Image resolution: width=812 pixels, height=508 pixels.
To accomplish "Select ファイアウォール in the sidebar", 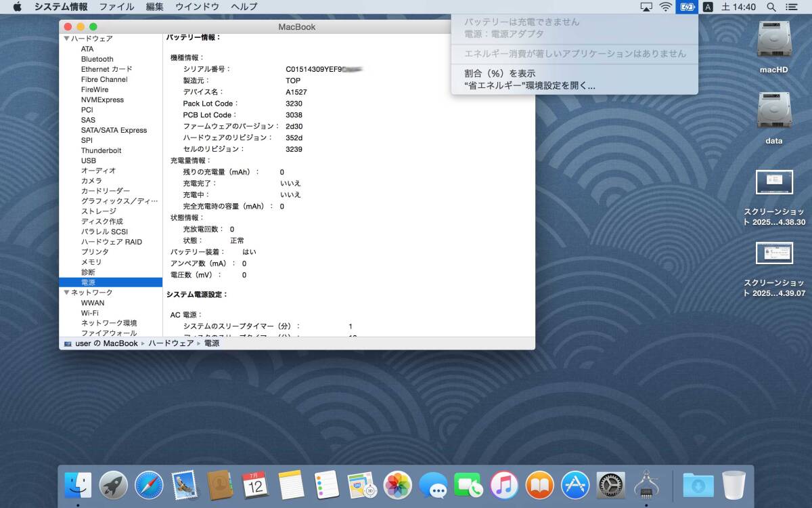I will [x=109, y=333].
